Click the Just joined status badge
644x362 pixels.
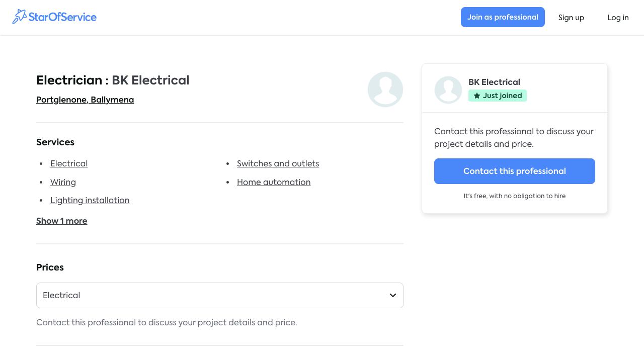pyautogui.click(x=498, y=95)
